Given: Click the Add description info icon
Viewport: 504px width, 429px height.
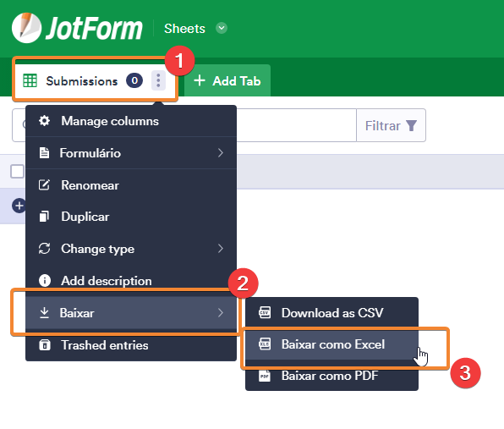Looking at the screenshot, I should [x=45, y=280].
